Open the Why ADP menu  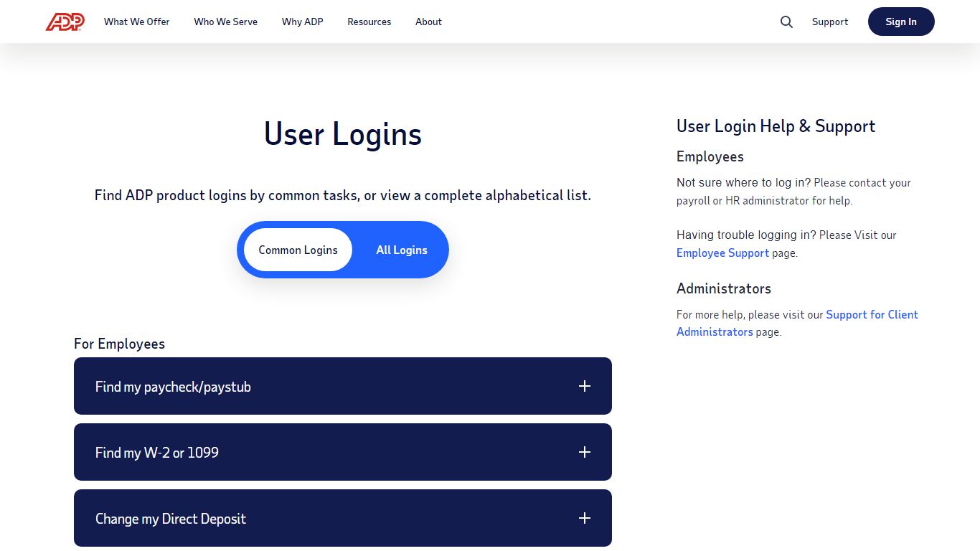click(303, 22)
